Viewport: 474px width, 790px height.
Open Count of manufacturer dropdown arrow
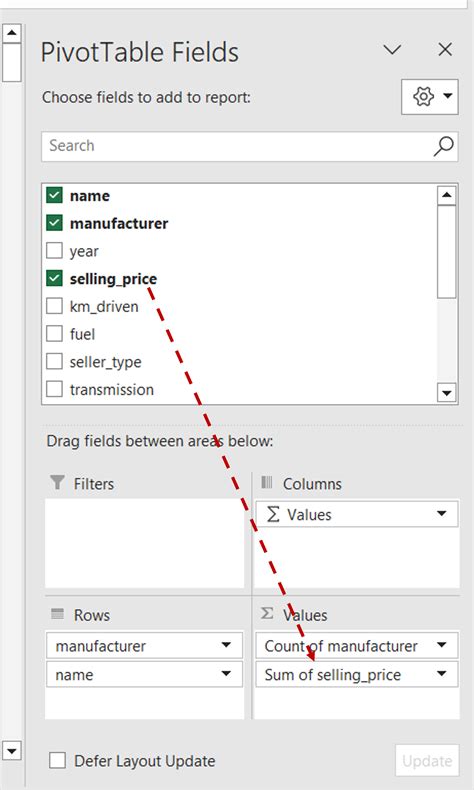pyautogui.click(x=442, y=645)
